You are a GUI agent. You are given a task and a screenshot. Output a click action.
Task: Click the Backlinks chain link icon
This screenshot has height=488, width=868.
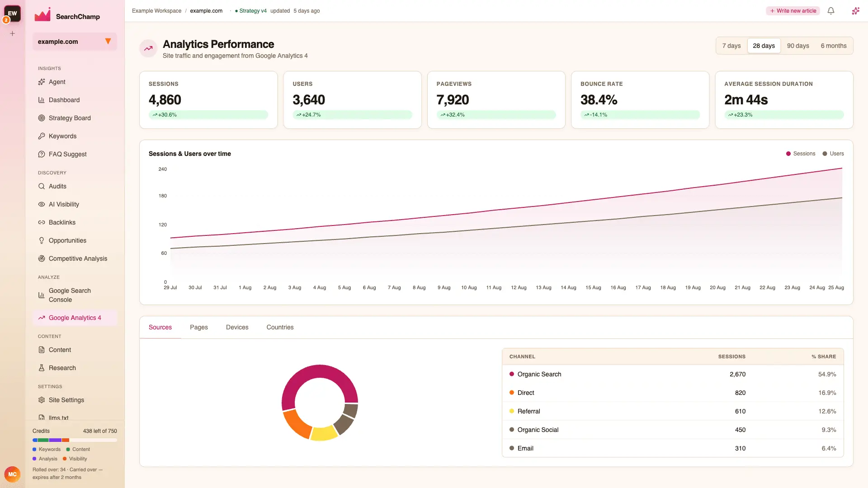(42, 222)
